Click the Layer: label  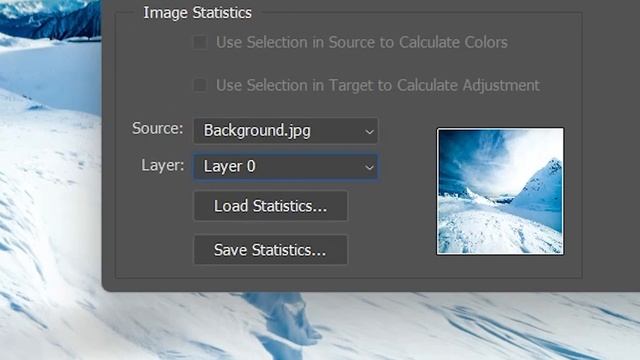[x=162, y=165]
